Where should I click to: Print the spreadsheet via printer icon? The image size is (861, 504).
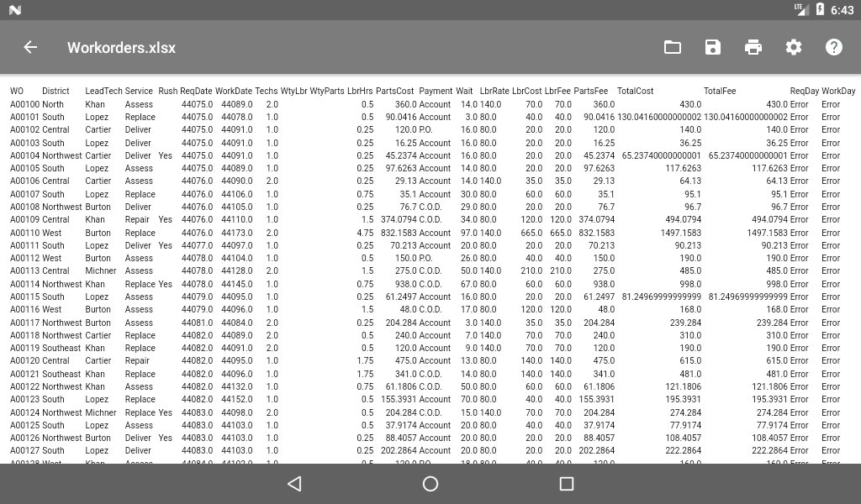click(x=753, y=47)
